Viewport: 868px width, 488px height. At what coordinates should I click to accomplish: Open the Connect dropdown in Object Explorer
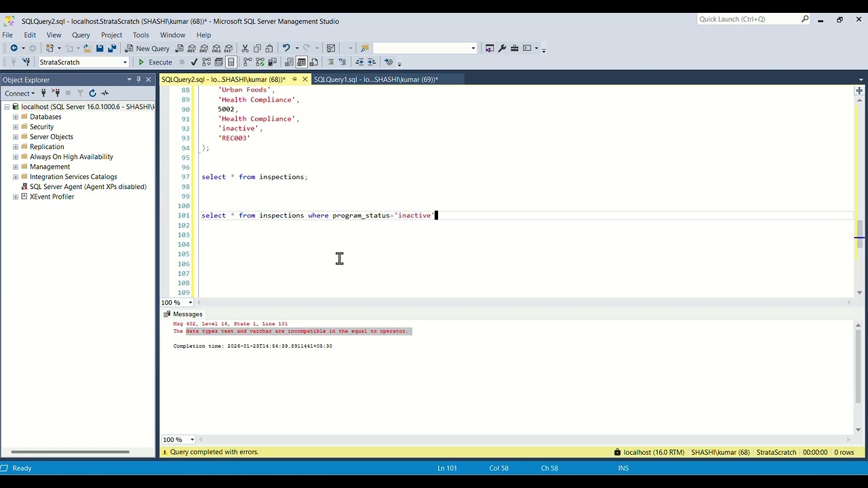click(x=19, y=93)
